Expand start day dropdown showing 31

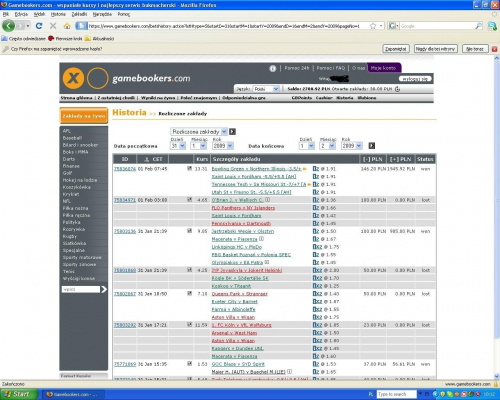[x=178, y=146]
